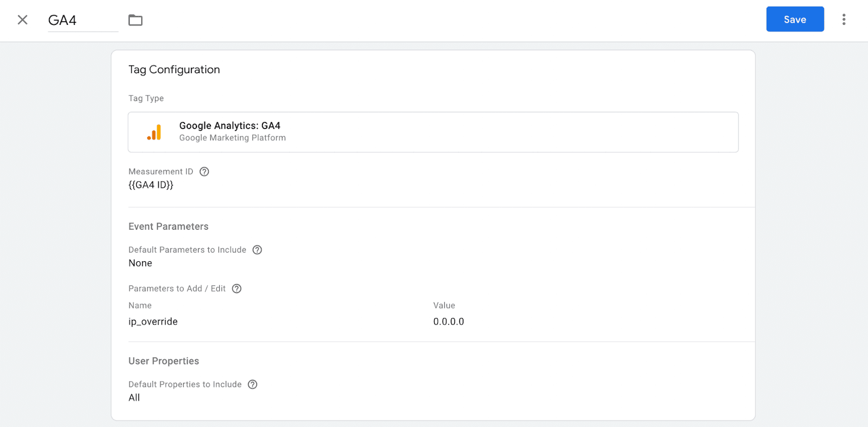This screenshot has height=427, width=868.
Task: Click the Name column header
Action: (x=140, y=306)
